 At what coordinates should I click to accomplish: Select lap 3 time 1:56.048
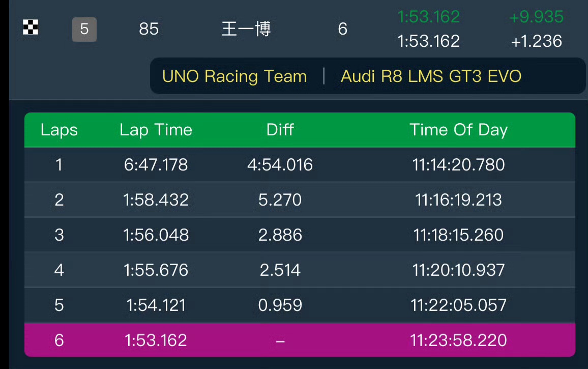(156, 235)
